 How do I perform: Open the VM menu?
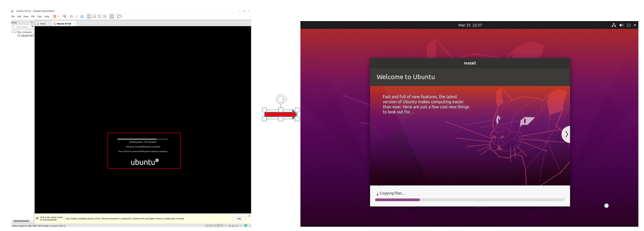32,16
